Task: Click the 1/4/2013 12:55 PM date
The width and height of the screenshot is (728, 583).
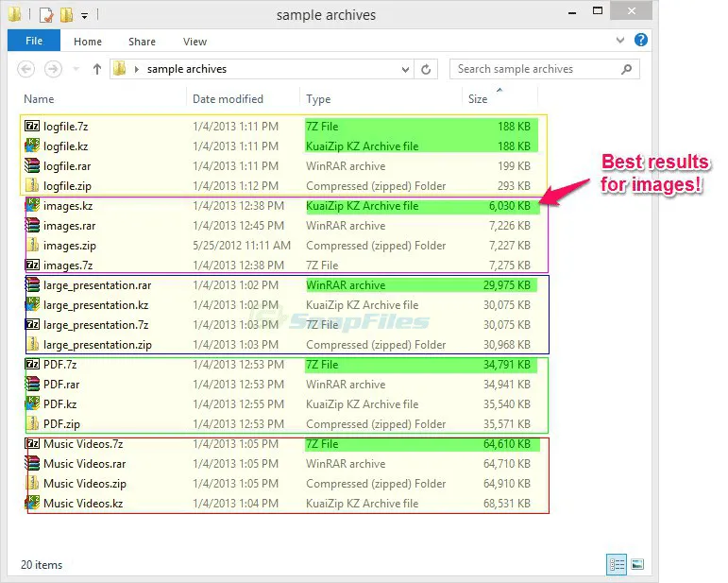Action: [238, 404]
